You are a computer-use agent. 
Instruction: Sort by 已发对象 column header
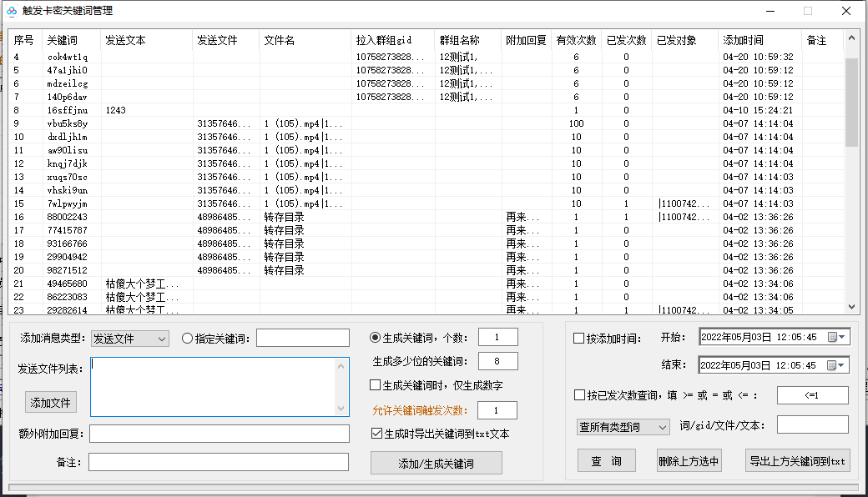coord(684,40)
